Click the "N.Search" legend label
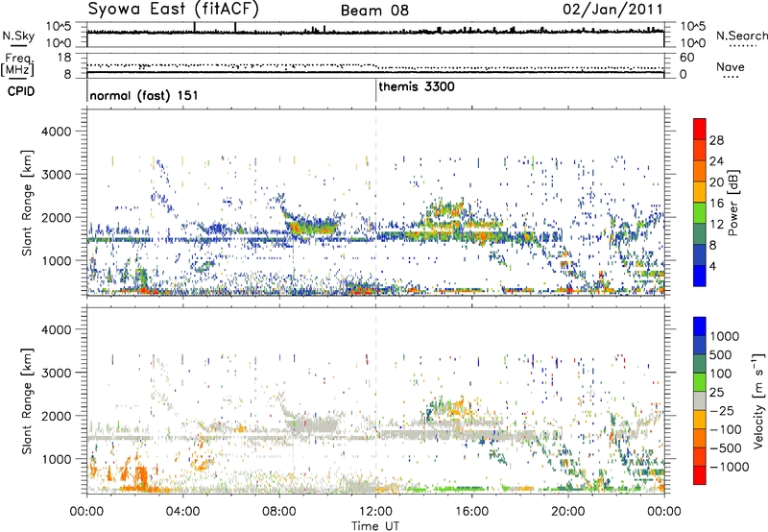Viewport: 768px width, 532px height. [x=741, y=36]
